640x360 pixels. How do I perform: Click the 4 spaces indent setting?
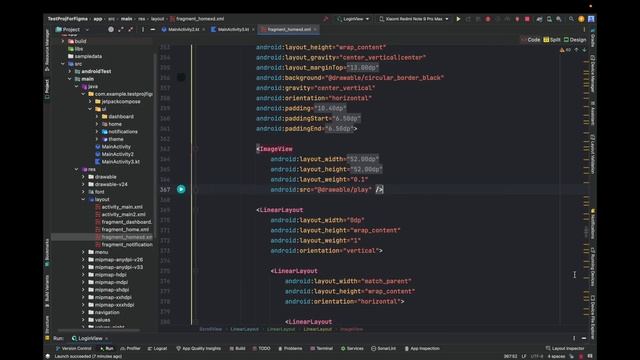tap(556, 356)
